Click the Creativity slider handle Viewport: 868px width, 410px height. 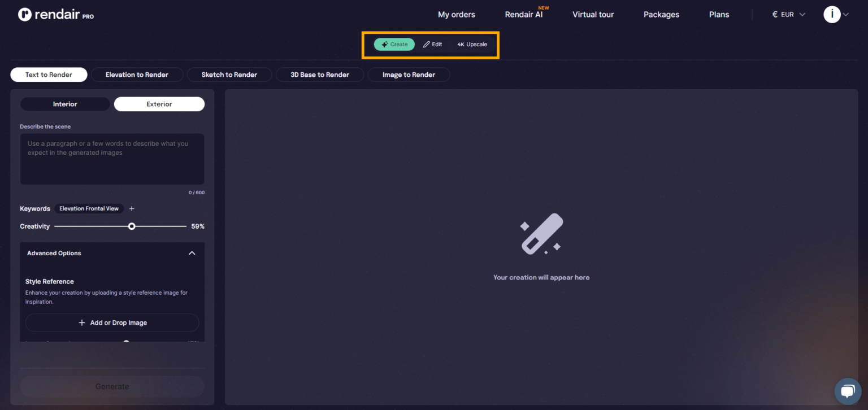point(132,226)
